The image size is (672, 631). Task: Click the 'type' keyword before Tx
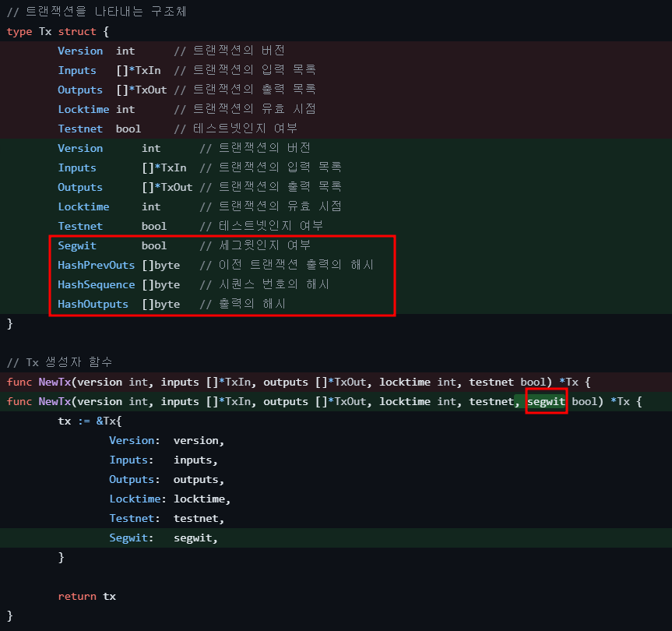(x=19, y=32)
